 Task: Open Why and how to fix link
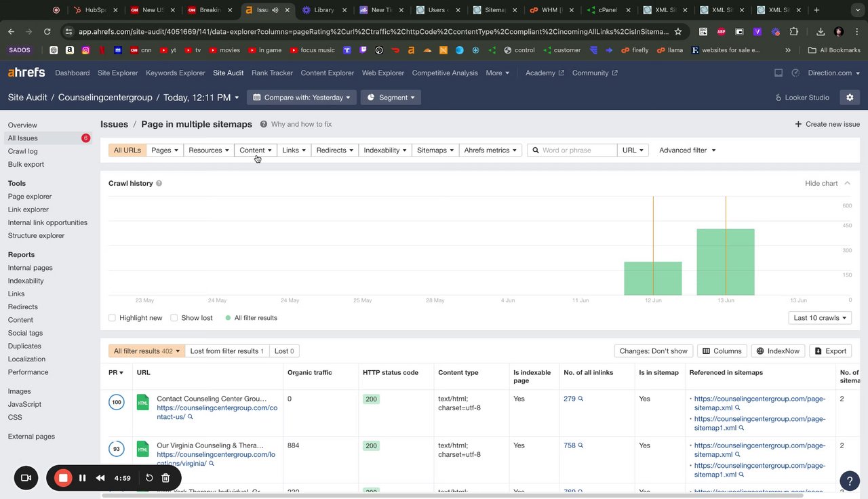pos(301,124)
